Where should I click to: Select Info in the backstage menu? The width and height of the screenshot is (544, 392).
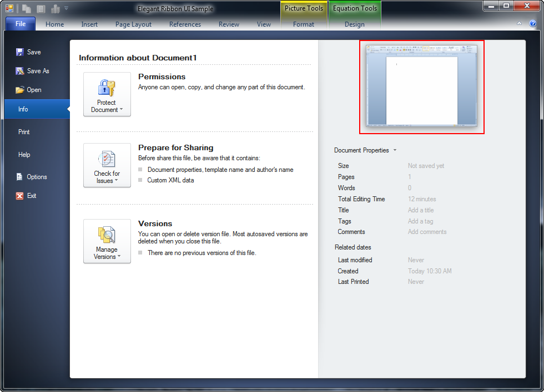coord(37,109)
